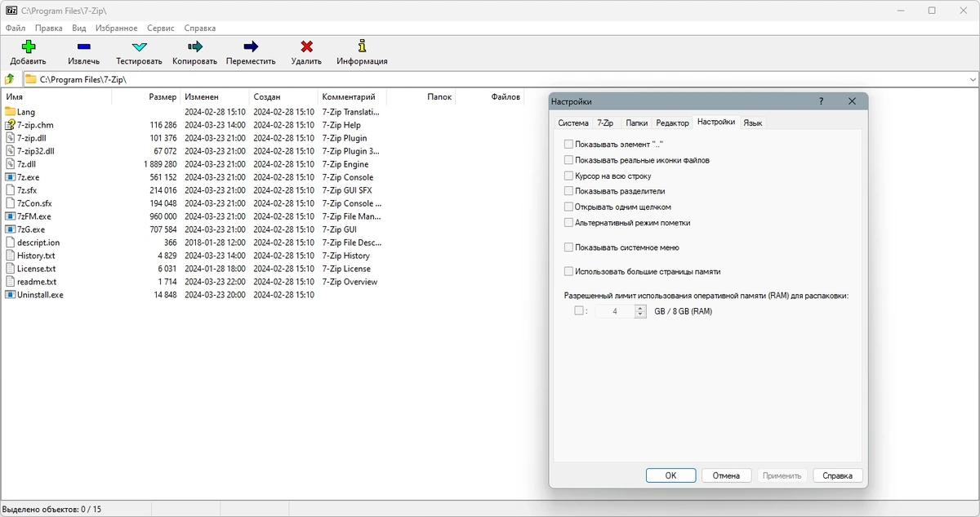This screenshot has height=517, width=980.
Task: Sort by the Размер column header
Action: point(145,97)
